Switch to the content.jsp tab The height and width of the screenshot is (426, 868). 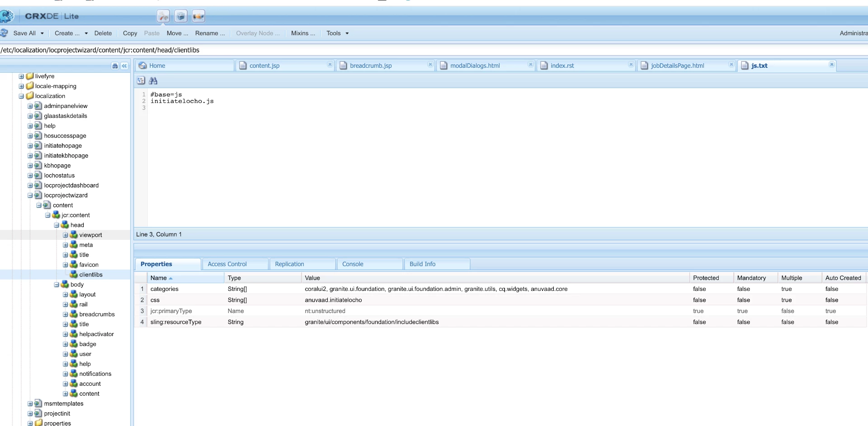[285, 66]
